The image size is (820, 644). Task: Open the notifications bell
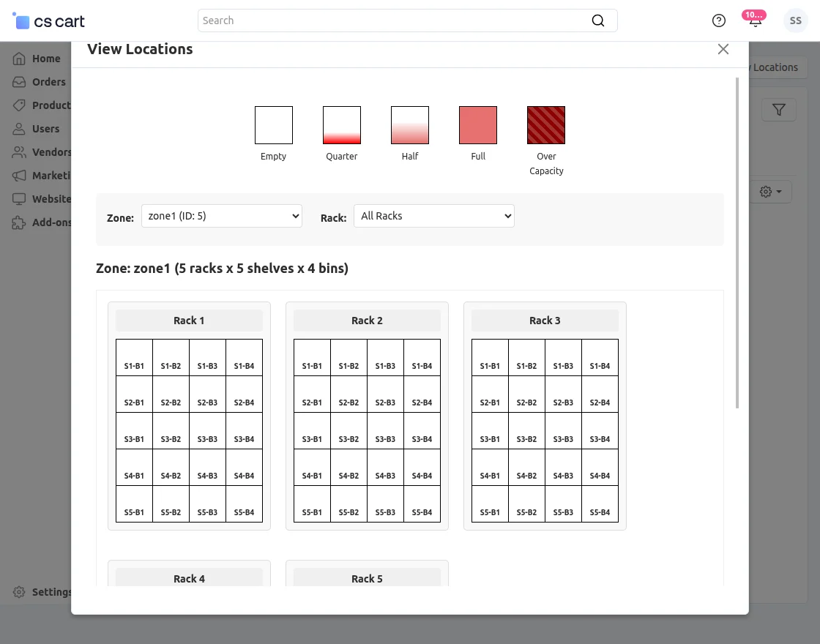[755, 20]
